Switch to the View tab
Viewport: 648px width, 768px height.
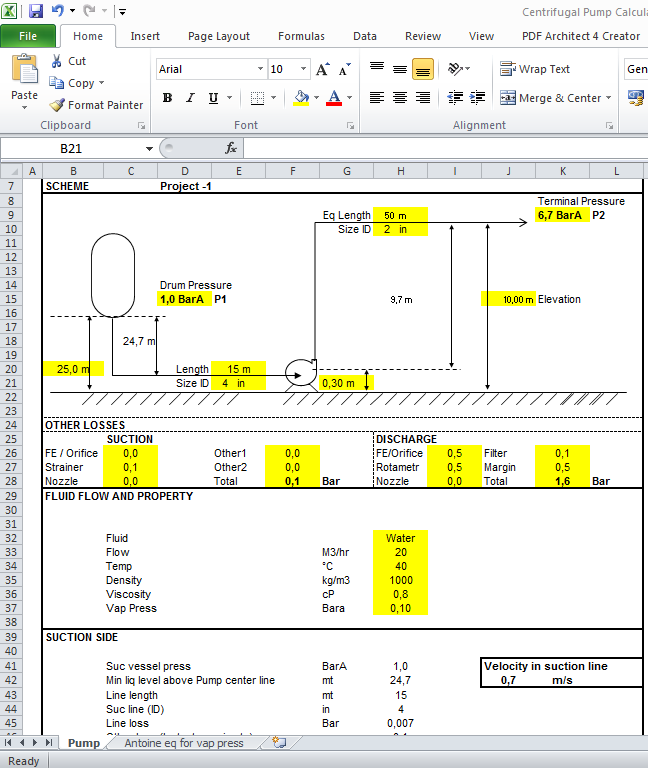pos(481,36)
